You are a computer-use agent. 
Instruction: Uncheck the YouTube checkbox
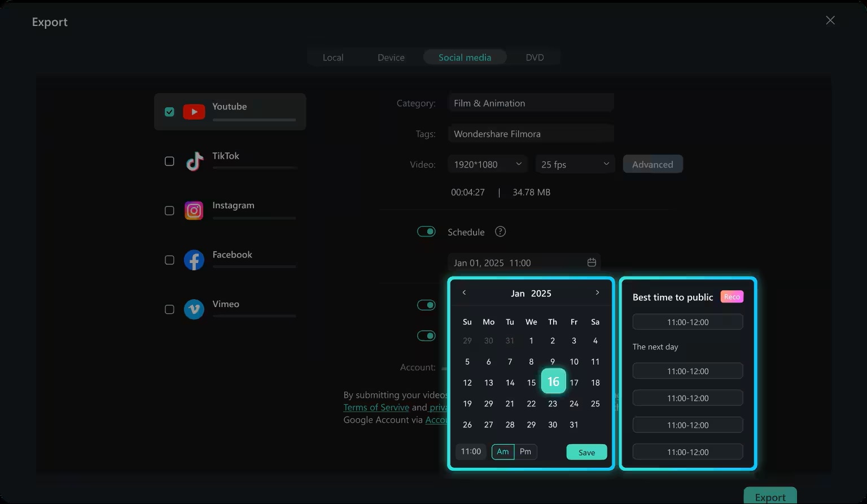point(169,111)
